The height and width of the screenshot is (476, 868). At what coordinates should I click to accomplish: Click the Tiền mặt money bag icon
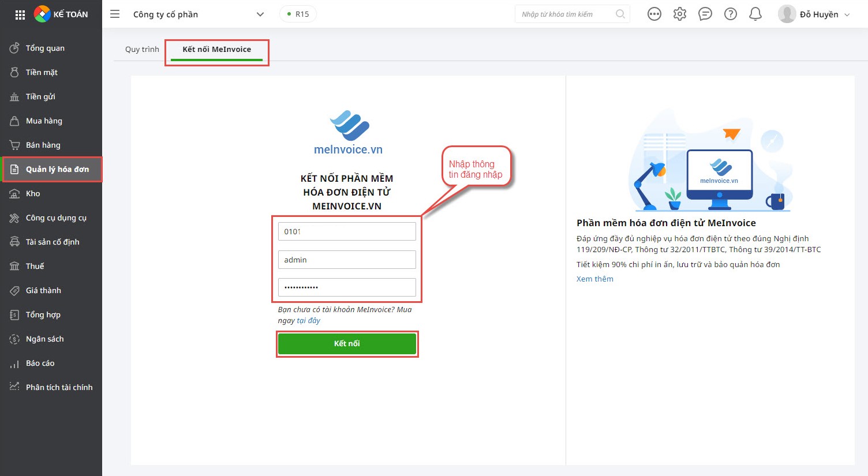[x=14, y=73]
